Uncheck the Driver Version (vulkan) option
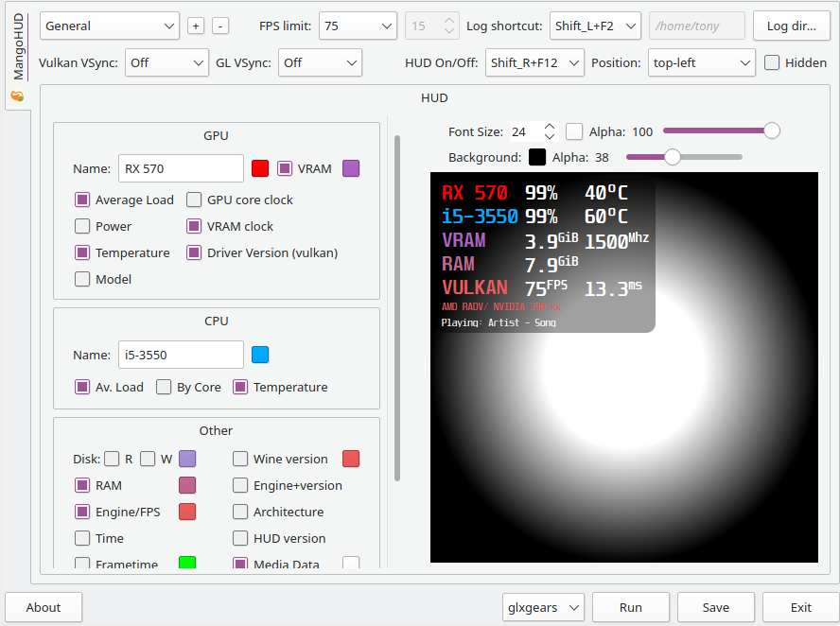The height and width of the screenshot is (626, 840). (x=193, y=252)
